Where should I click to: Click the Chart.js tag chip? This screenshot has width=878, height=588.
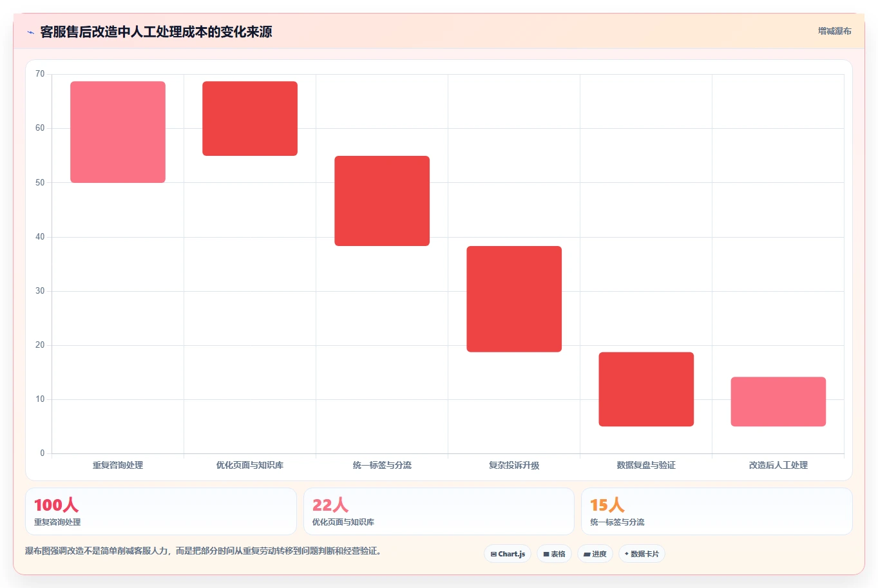tap(508, 554)
